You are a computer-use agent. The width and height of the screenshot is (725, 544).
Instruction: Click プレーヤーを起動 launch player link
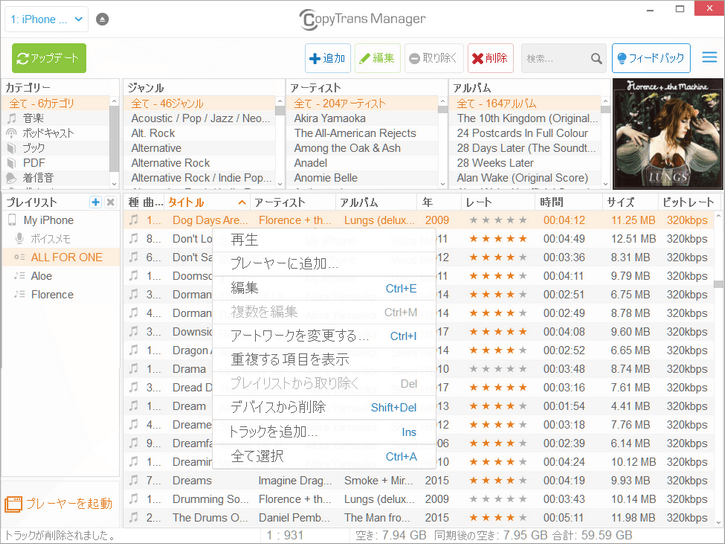pos(59,503)
